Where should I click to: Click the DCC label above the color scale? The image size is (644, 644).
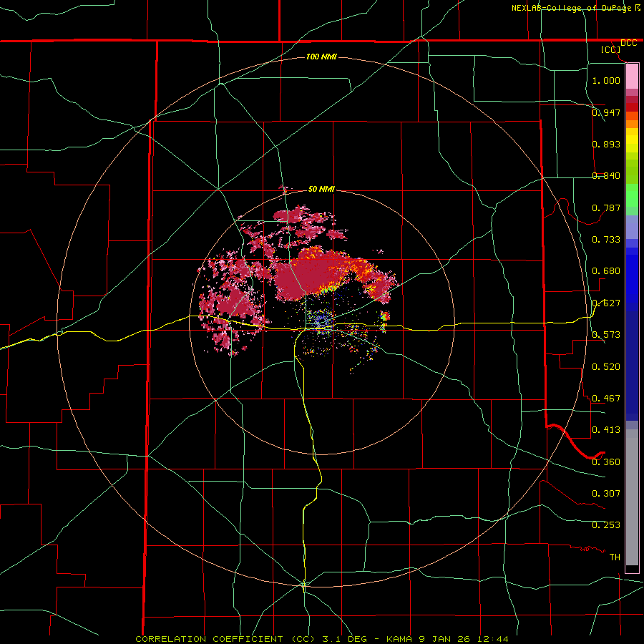pos(628,43)
